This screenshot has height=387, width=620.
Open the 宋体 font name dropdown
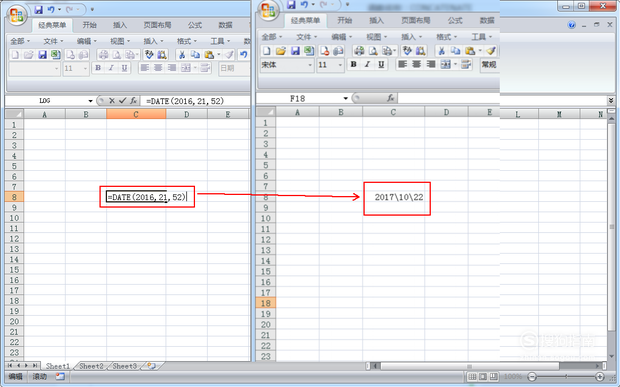pyautogui.click(x=310, y=65)
